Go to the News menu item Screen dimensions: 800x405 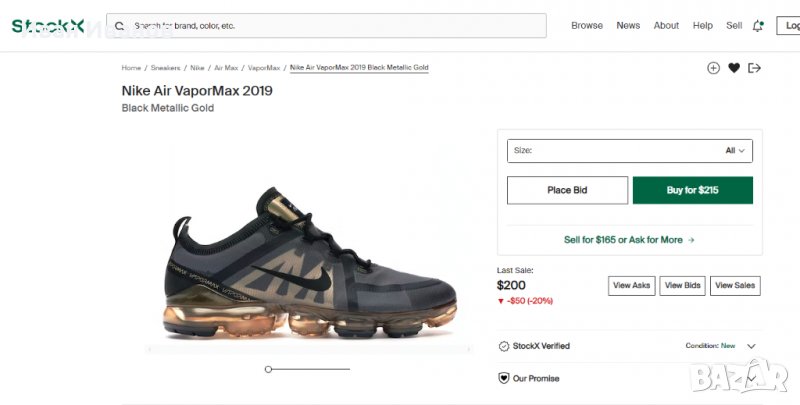click(x=628, y=26)
